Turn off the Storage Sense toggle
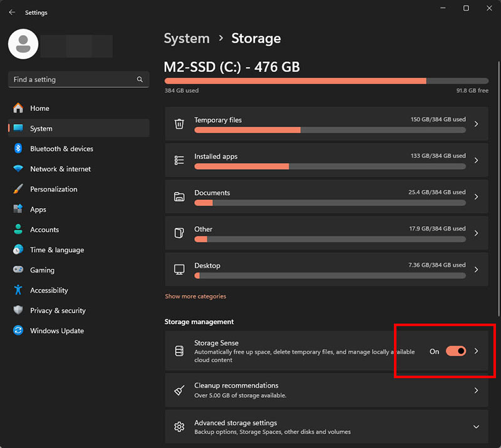The height and width of the screenshot is (448, 501). click(x=456, y=351)
